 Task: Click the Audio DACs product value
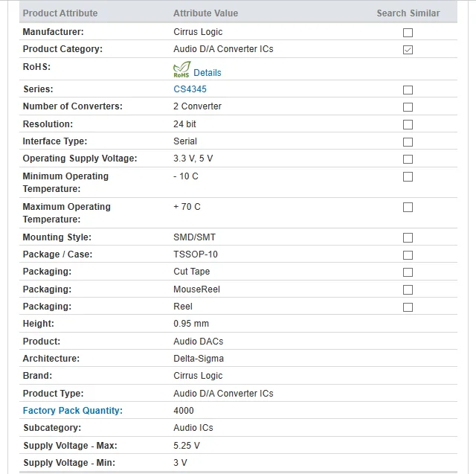[x=199, y=342]
